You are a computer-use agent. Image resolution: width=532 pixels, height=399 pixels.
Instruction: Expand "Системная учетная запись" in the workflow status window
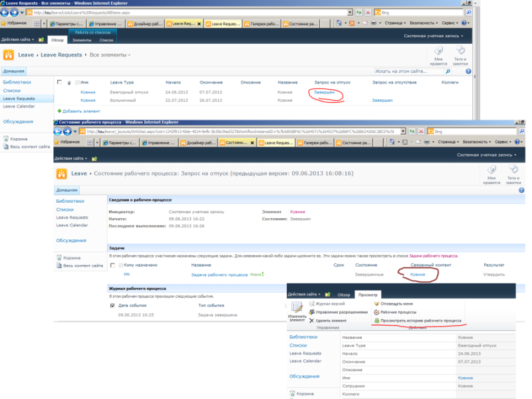tap(486, 155)
